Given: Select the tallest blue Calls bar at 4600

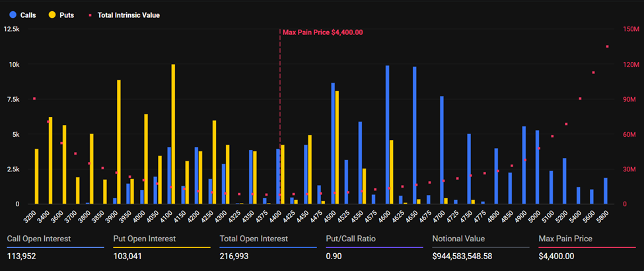Looking at the screenshot, I should (387, 135).
